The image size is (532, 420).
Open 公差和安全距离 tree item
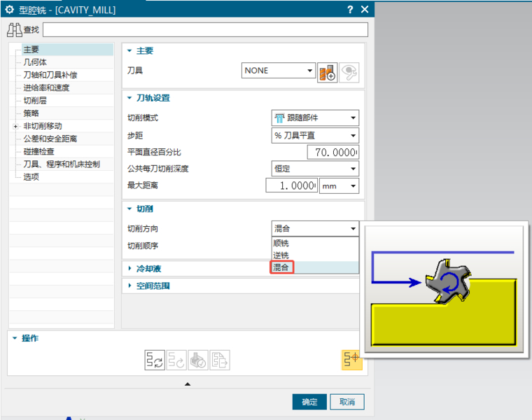click(x=50, y=139)
